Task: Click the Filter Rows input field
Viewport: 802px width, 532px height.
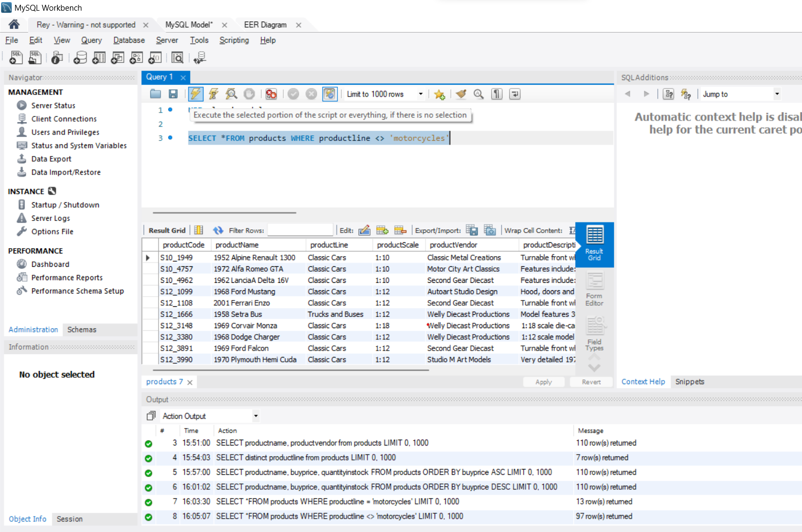Action: (300, 230)
